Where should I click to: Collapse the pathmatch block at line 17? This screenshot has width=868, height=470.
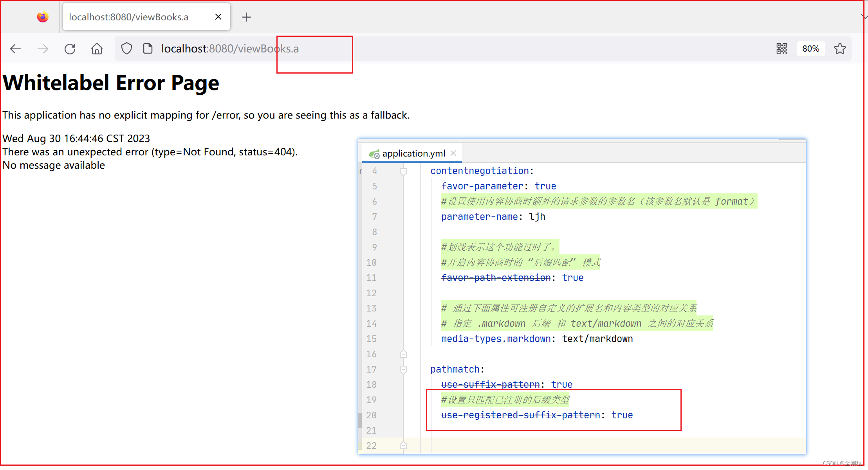pos(404,369)
